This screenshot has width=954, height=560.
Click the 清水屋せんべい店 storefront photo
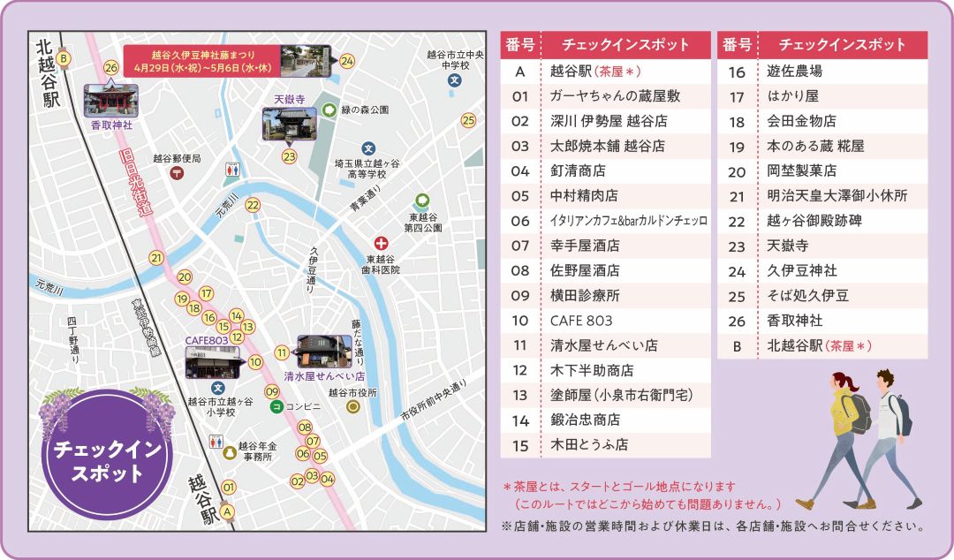pyautogui.click(x=327, y=350)
